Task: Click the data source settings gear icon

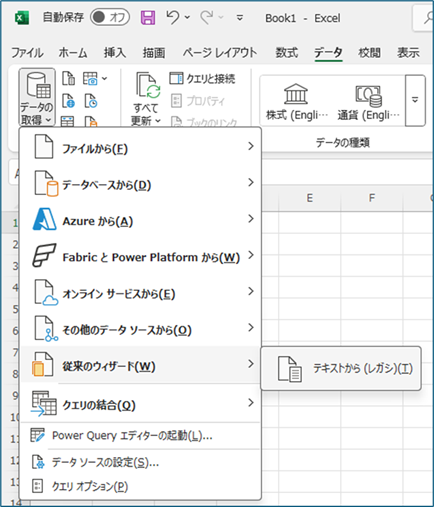Action: pyautogui.click(x=38, y=462)
